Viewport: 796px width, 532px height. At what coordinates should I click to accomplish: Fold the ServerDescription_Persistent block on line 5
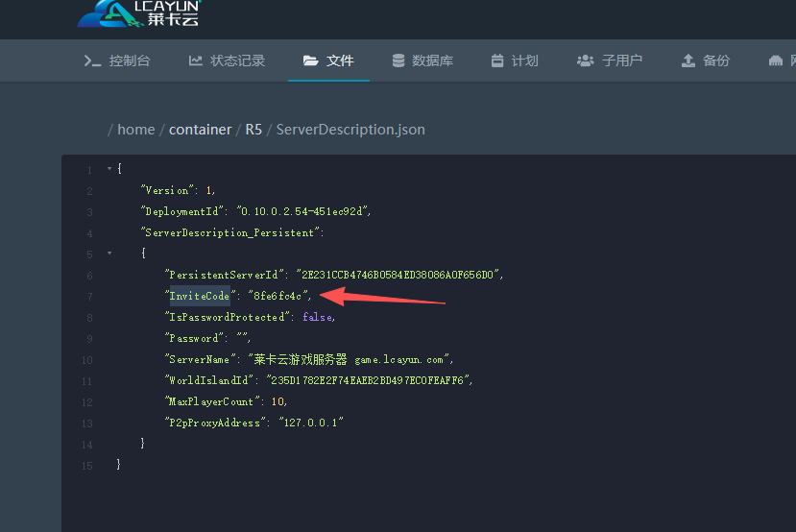click(109, 254)
